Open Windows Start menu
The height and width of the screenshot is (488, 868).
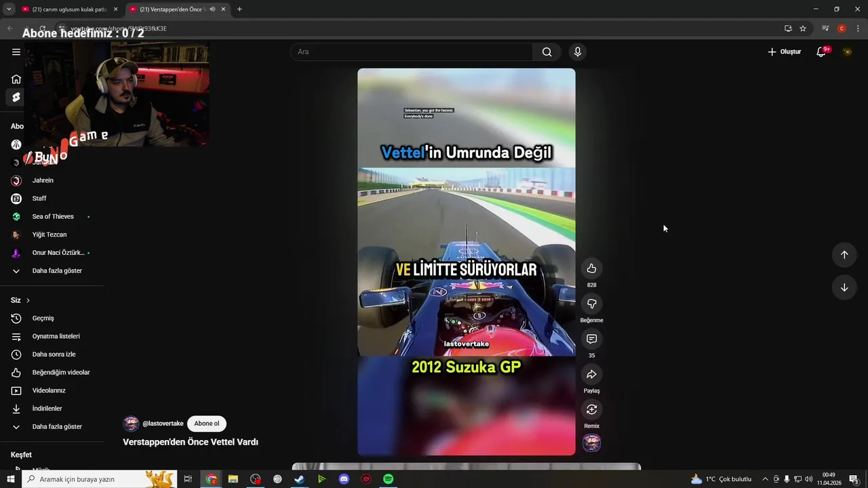[10, 479]
